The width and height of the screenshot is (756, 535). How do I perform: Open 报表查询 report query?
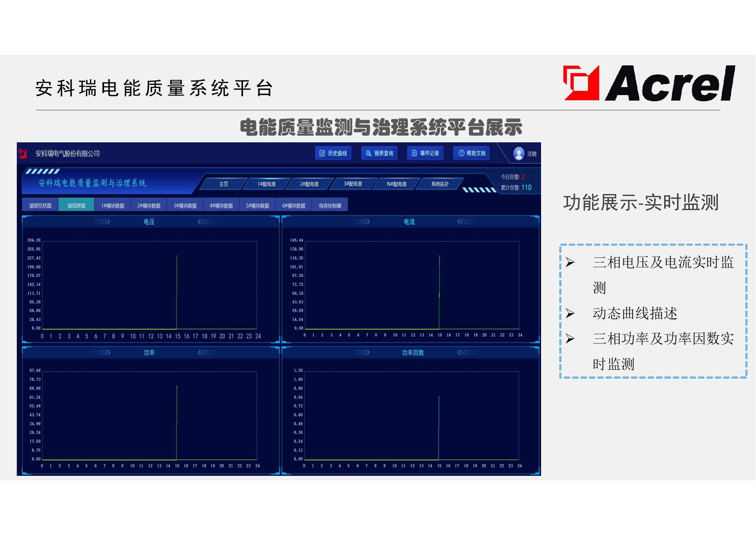[x=379, y=153]
